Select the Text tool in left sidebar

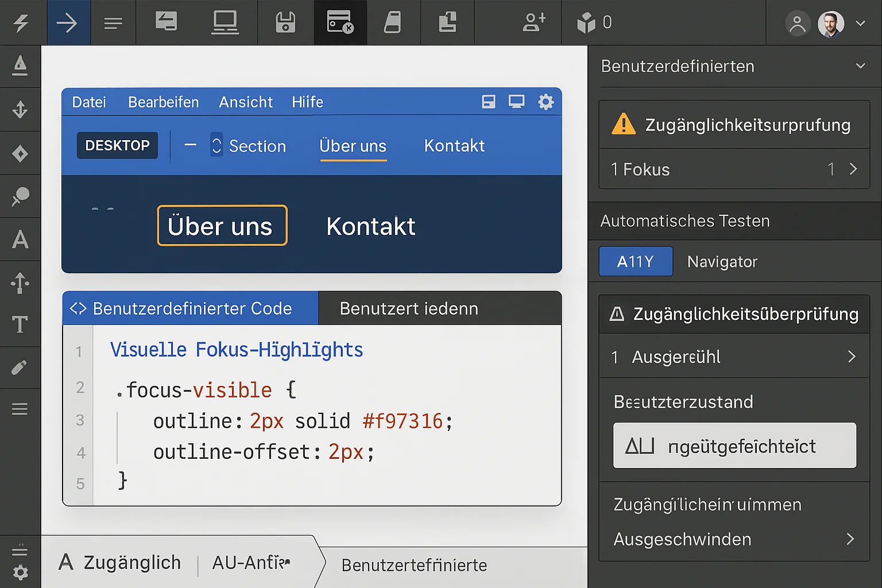point(20,324)
